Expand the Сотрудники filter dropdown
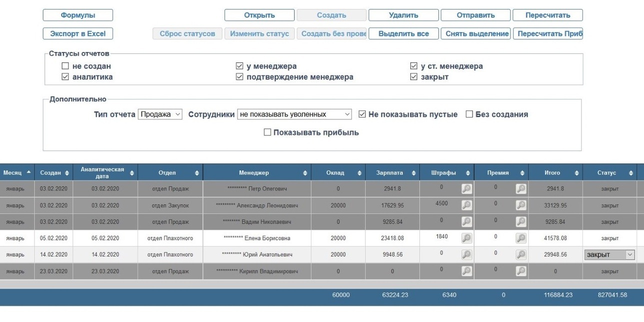The height and width of the screenshot is (322, 644). click(x=294, y=114)
